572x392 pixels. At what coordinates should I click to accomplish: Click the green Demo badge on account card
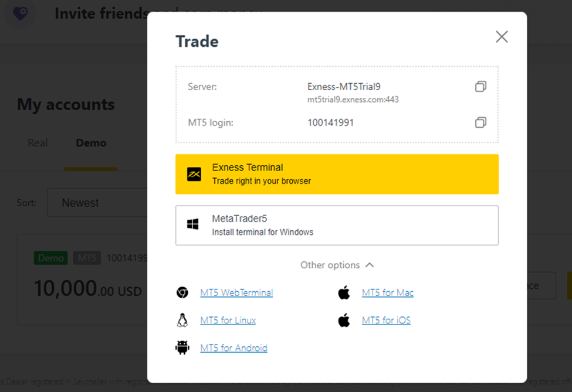(50, 258)
